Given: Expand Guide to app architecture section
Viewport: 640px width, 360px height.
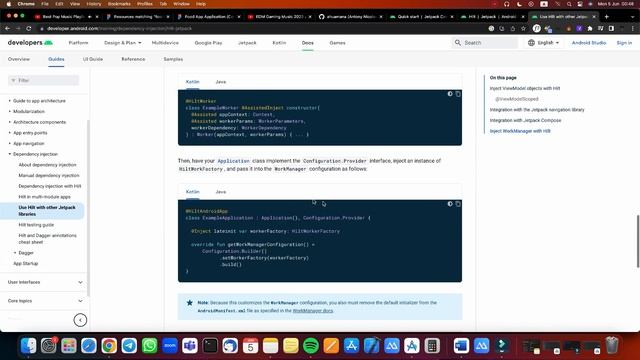Looking at the screenshot, I should (x=10, y=101).
